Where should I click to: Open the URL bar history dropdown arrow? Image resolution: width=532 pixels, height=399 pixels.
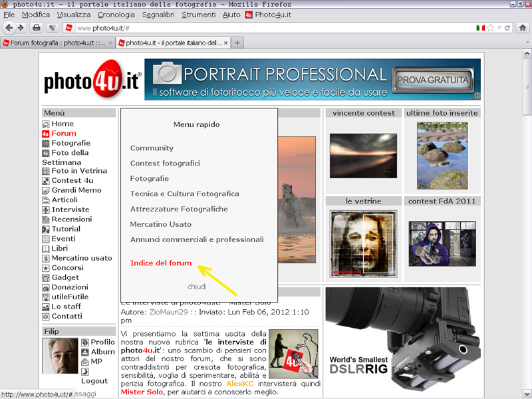coord(499,28)
